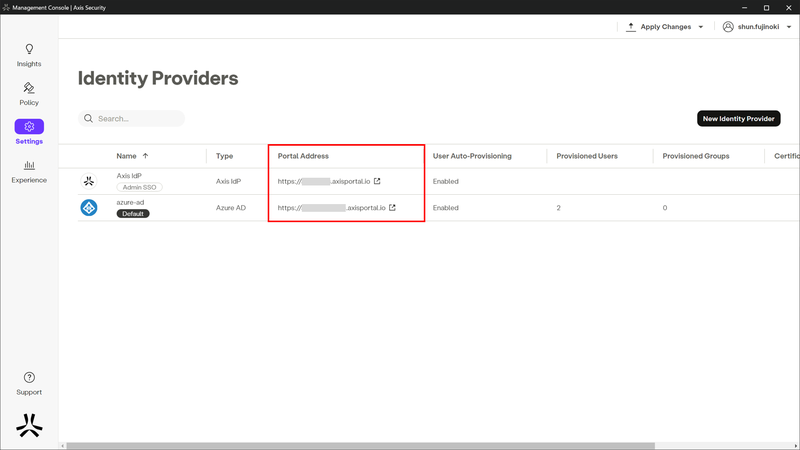Click Enabled in the Axis IdP row
This screenshot has height=450, width=800.
click(x=445, y=181)
